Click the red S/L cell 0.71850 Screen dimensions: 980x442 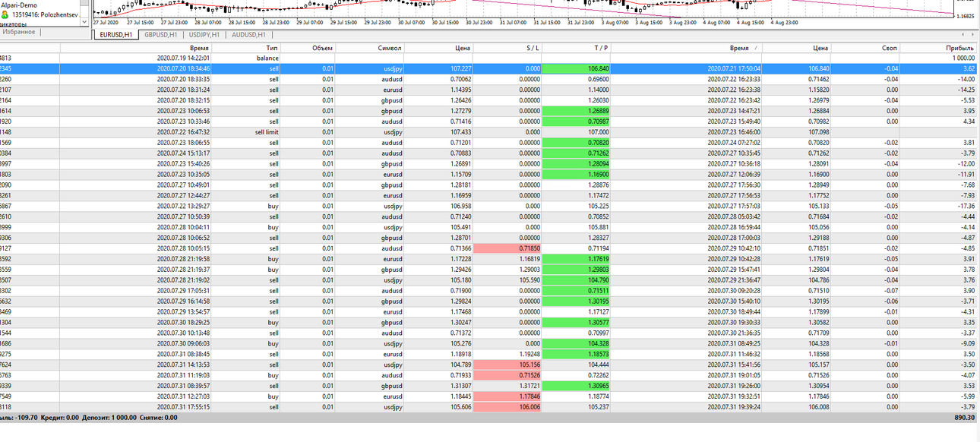tap(507, 248)
